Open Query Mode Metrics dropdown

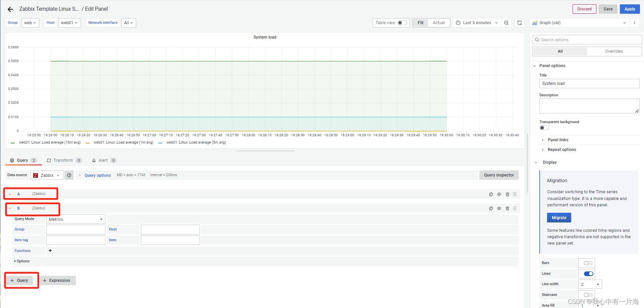coord(76,219)
